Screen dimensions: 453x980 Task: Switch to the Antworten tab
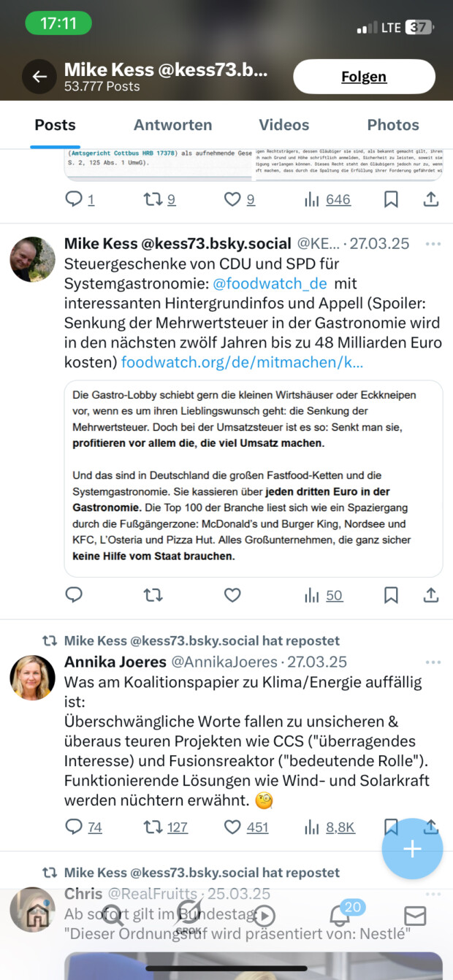172,125
